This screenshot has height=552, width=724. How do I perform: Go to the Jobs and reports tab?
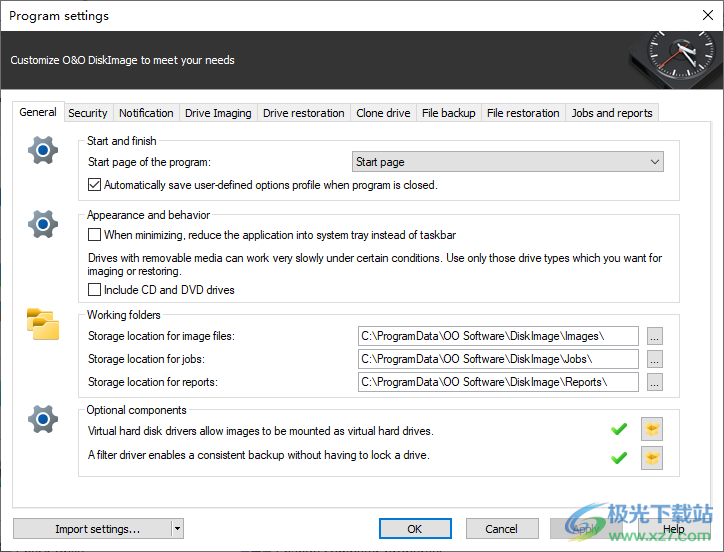[612, 113]
